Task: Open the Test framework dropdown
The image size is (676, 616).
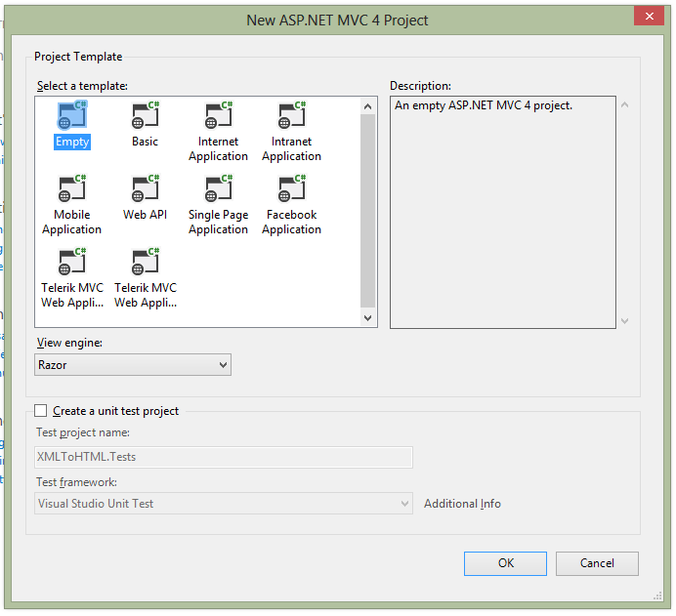Action: (224, 503)
